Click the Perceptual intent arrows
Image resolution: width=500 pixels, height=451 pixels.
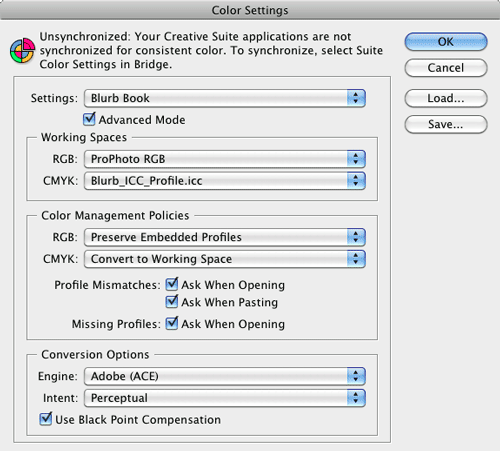click(356, 398)
